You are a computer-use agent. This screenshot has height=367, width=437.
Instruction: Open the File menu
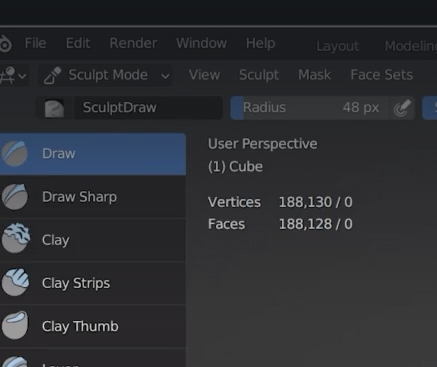pyautogui.click(x=35, y=43)
